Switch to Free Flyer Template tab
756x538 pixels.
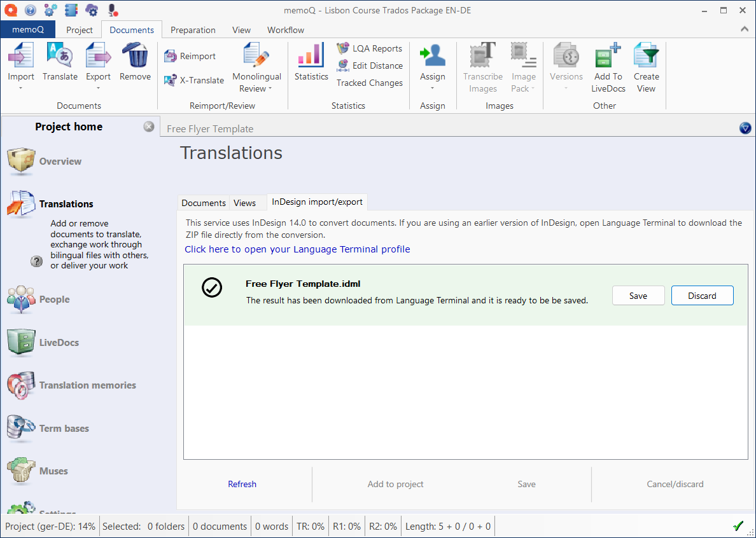(210, 128)
